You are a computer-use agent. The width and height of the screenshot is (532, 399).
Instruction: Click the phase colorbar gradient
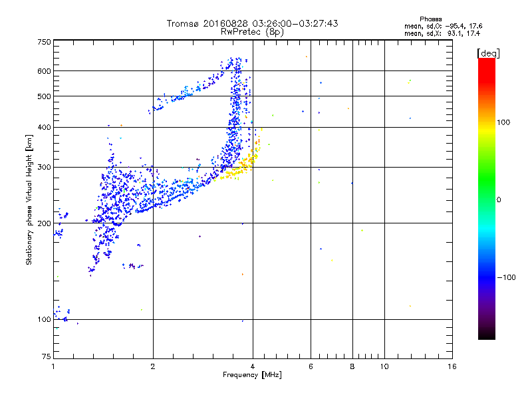tap(487, 198)
